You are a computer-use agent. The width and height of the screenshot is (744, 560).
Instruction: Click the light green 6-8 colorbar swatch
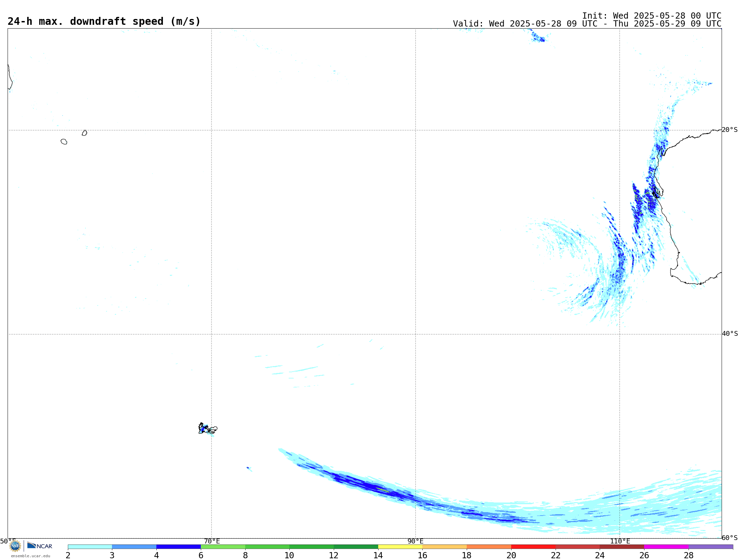(223, 547)
